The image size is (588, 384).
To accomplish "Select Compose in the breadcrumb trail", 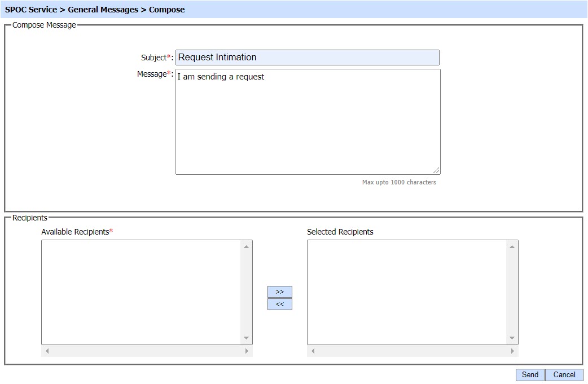I will pyautogui.click(x=166, y=10).
